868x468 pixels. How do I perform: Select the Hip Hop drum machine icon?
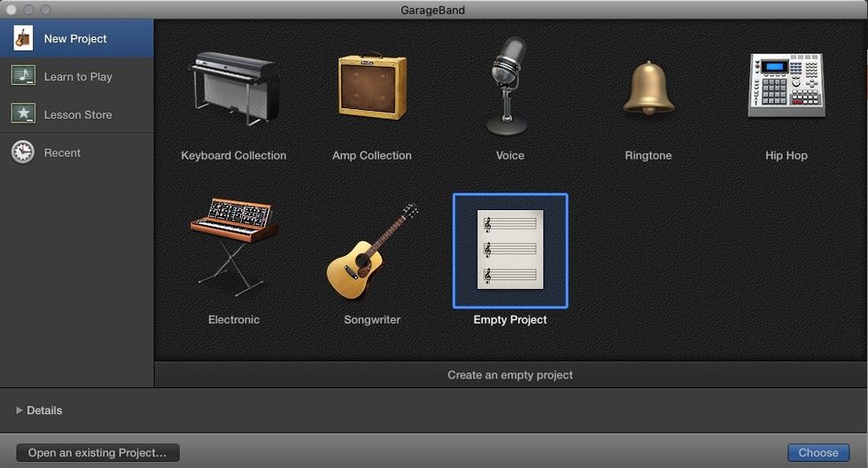787,85
